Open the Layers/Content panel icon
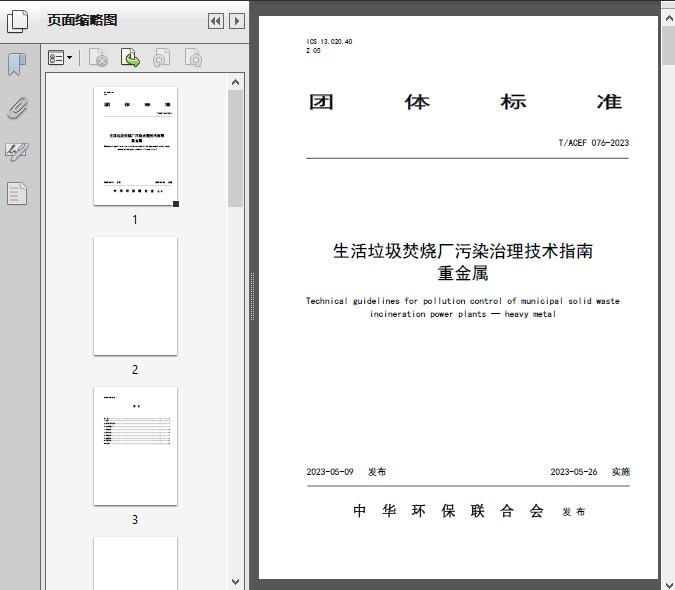Screen dimensions: 675x590 [17, 193]
